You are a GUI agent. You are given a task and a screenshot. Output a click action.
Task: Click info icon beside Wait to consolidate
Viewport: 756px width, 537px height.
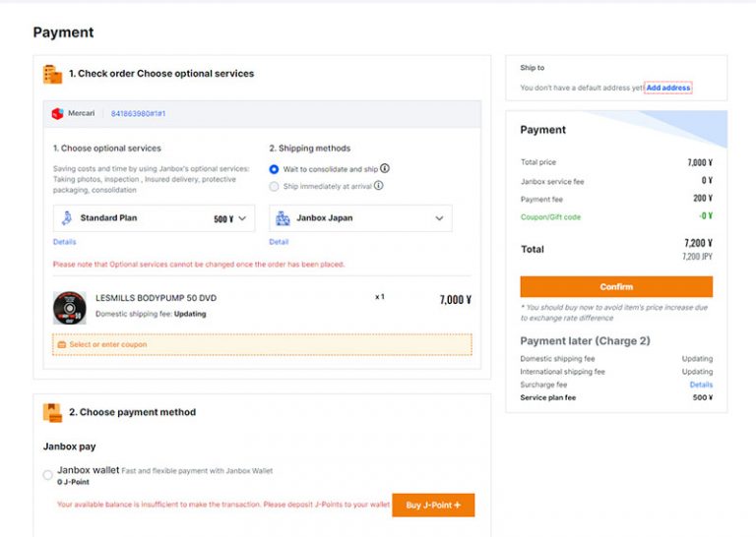385,168
